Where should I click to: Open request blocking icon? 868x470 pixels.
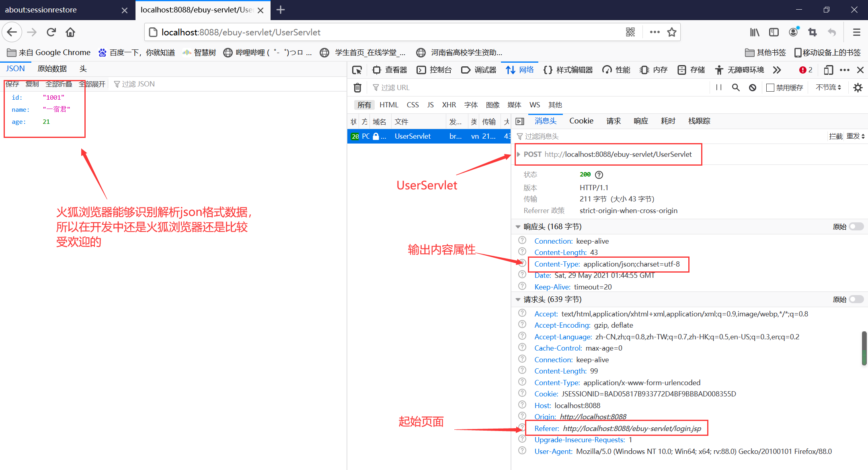[x=753, y=87]
